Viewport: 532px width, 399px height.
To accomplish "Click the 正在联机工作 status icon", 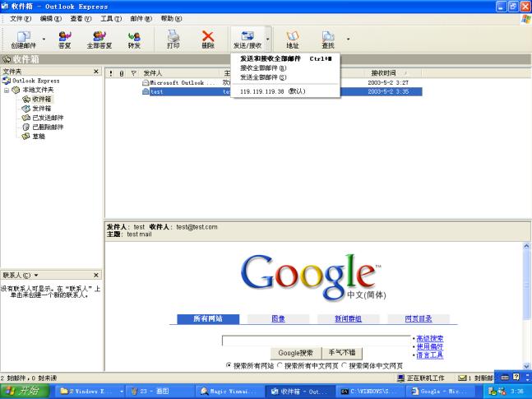I will pyautogui.click(x=401, y=378).
